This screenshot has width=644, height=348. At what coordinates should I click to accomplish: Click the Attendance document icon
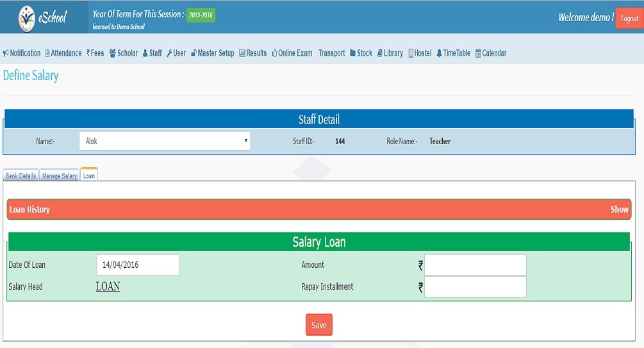point(47,53)
